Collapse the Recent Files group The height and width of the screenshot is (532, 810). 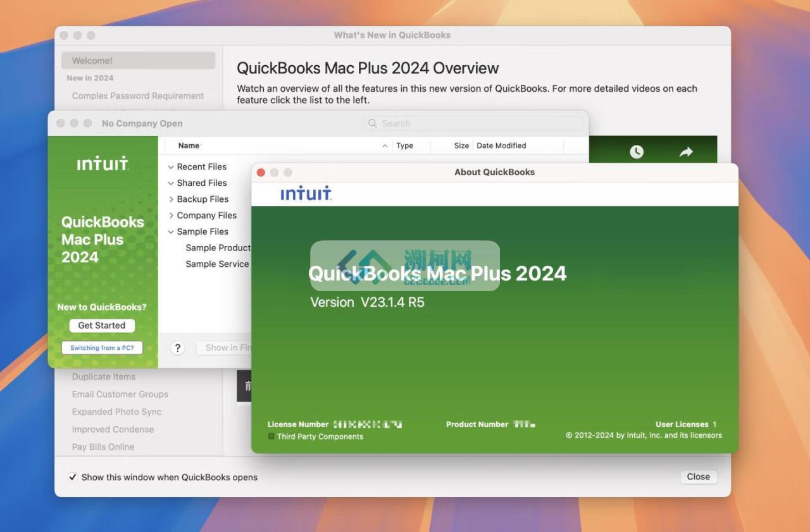coord(171,167)
